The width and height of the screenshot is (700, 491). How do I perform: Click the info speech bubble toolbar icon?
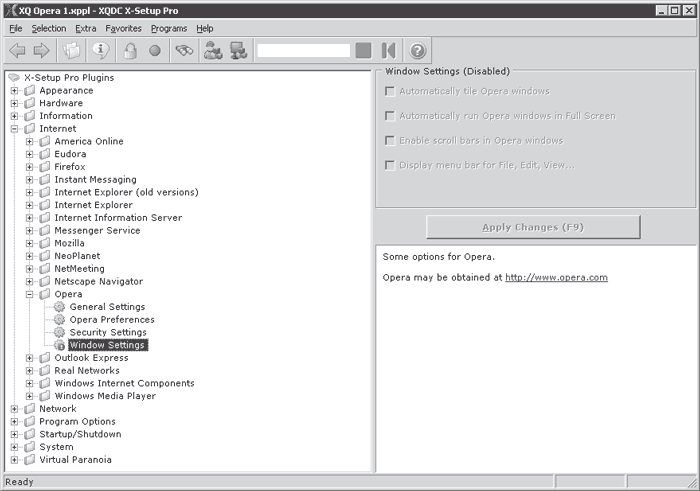coord(100,50)
